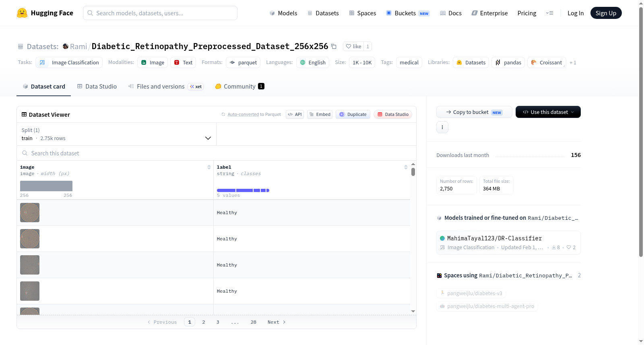
Task: Open Enterprise in top navigation
Action: (489, 13)
